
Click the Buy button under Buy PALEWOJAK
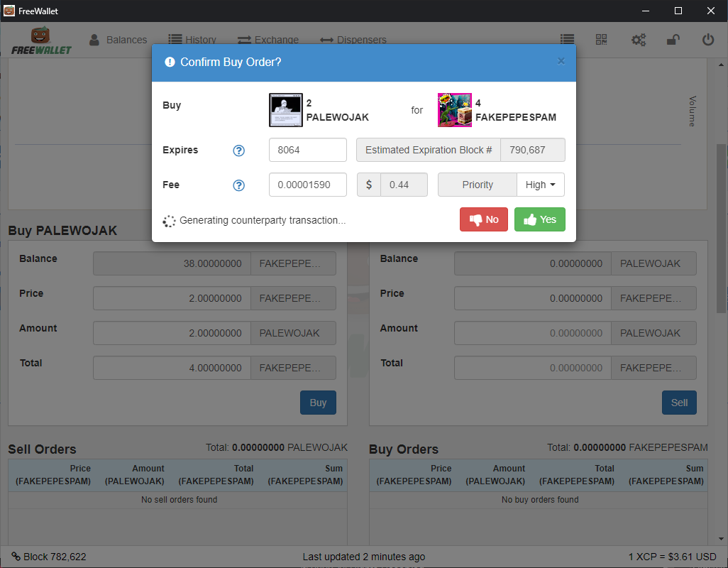tap(318, 403)
